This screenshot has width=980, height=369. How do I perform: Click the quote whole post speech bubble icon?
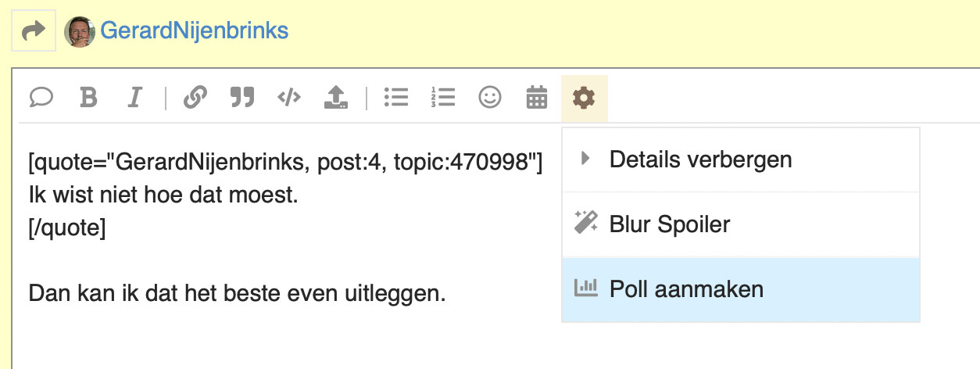(41, 98)
